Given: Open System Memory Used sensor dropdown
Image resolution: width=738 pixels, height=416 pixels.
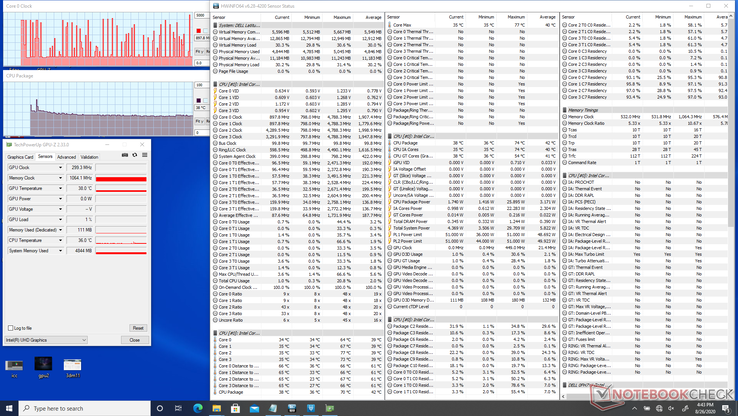Looking at the screenshot, I should (60, 251).
